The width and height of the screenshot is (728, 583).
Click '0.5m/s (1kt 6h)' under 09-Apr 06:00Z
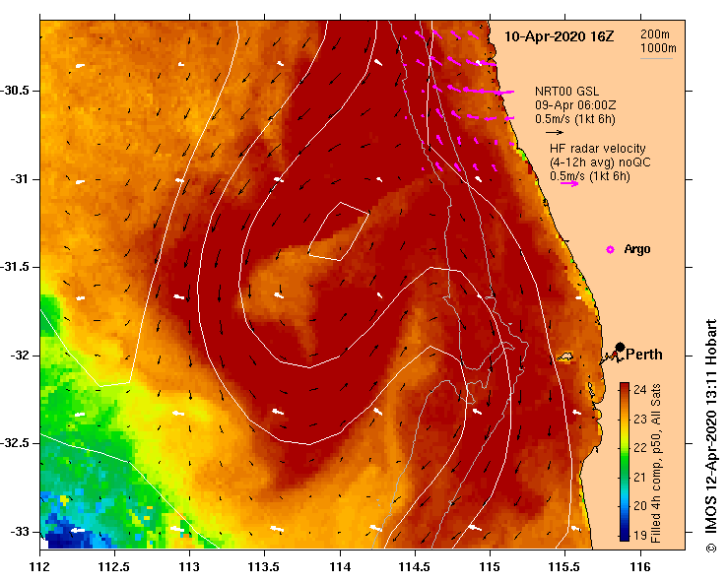(x=574, y=119)
